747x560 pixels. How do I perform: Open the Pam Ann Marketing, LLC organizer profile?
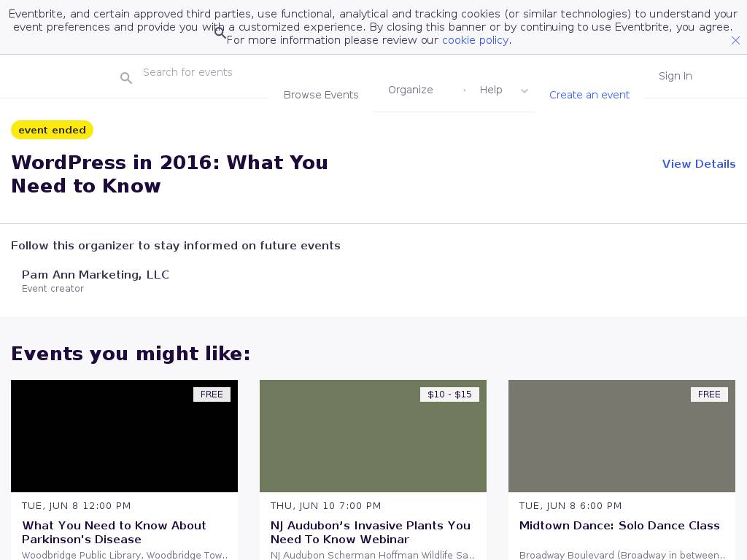tap(96, 275)
